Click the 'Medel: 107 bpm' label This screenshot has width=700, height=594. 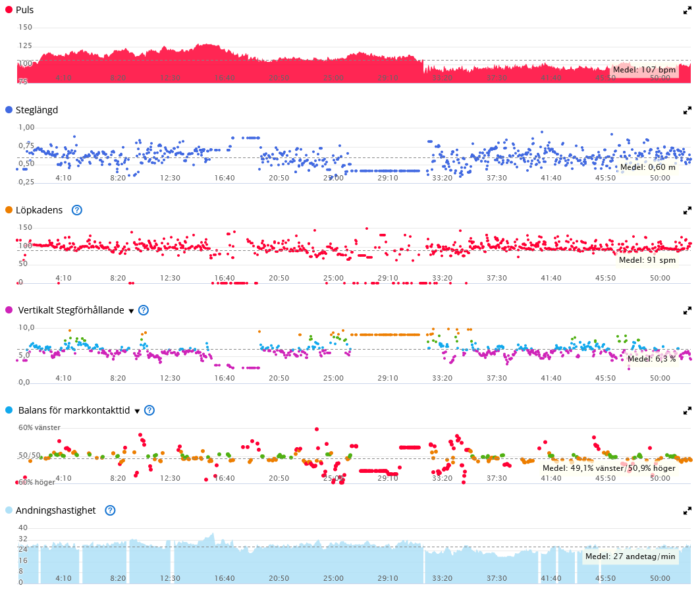tap(644, 70)
